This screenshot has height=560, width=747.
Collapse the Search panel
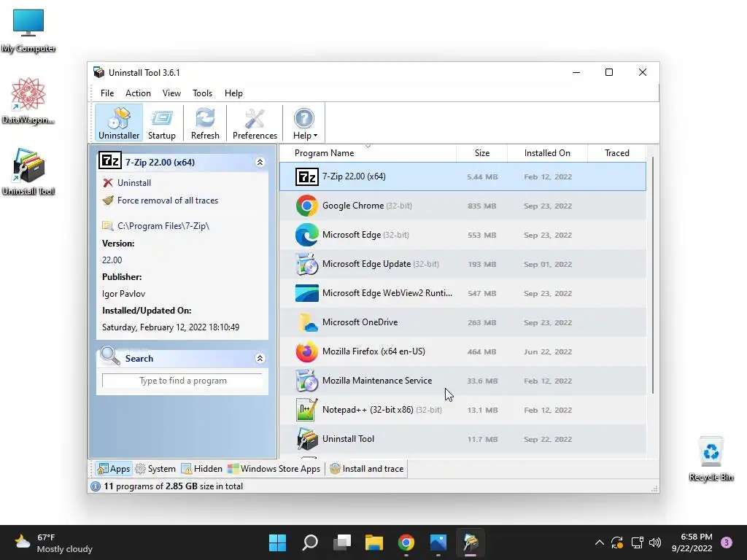pyautogui.click(x=260, y=359)
